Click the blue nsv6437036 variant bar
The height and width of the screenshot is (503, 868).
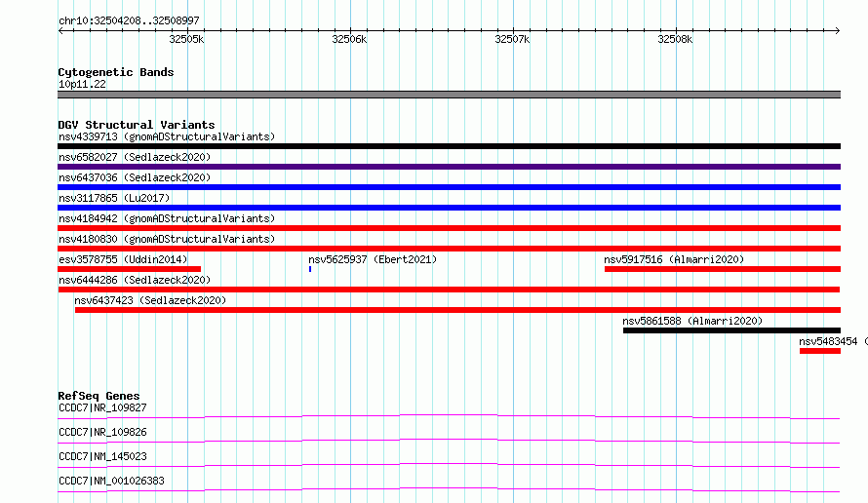(449, 187)
